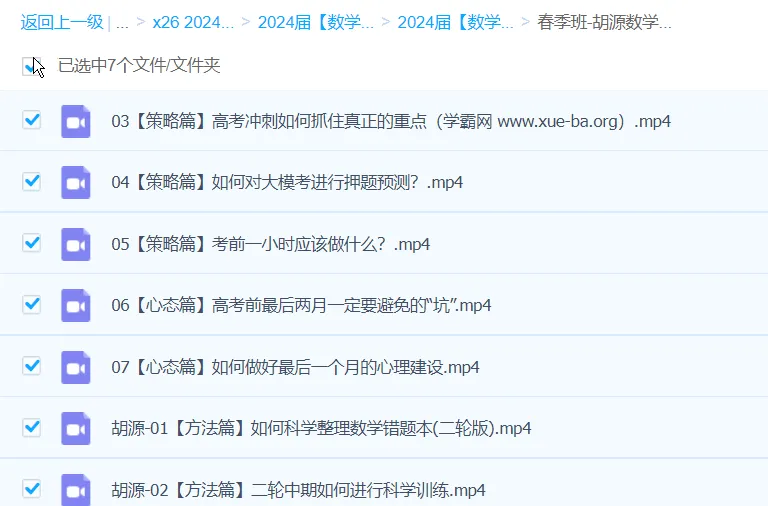768x506 pixels.
Task: Click video icon for 07【心态篇】心理建设 file
Action: [76, 367]
